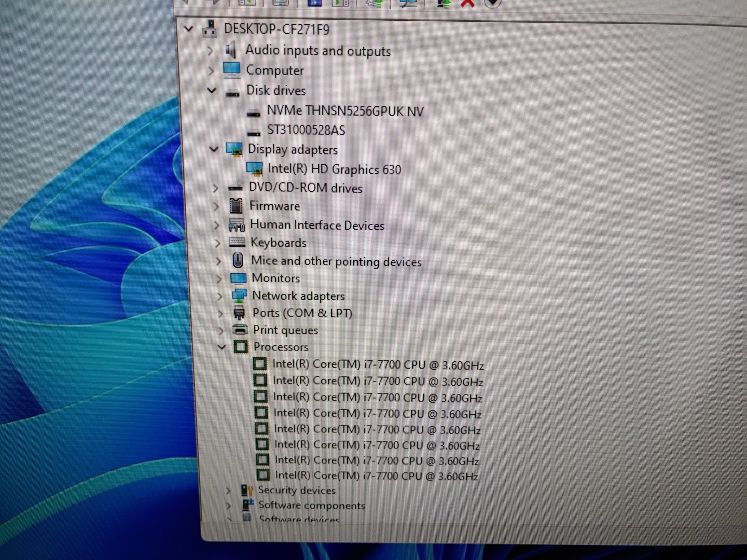Select Intel(R) HD Graphics 630 entry
Image resolution: width=747 pixels, height=560 pixels.
click(x=335, y=169)
